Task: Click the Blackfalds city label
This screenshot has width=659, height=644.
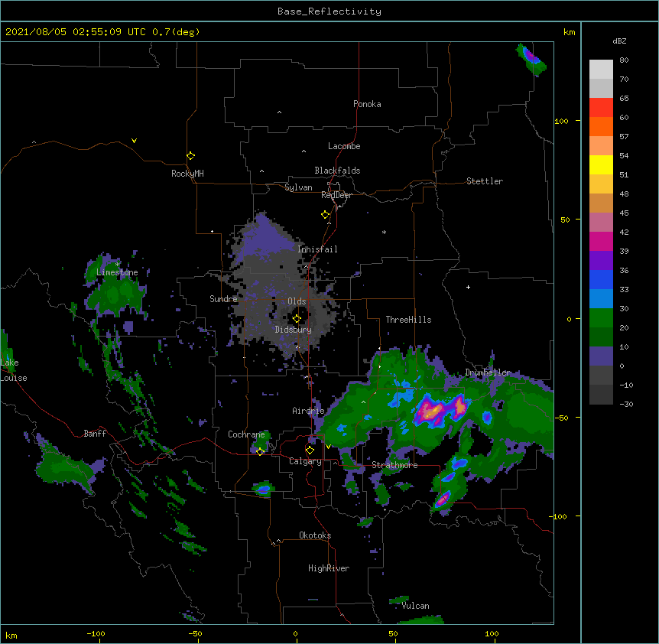Action: click(337, 171)
